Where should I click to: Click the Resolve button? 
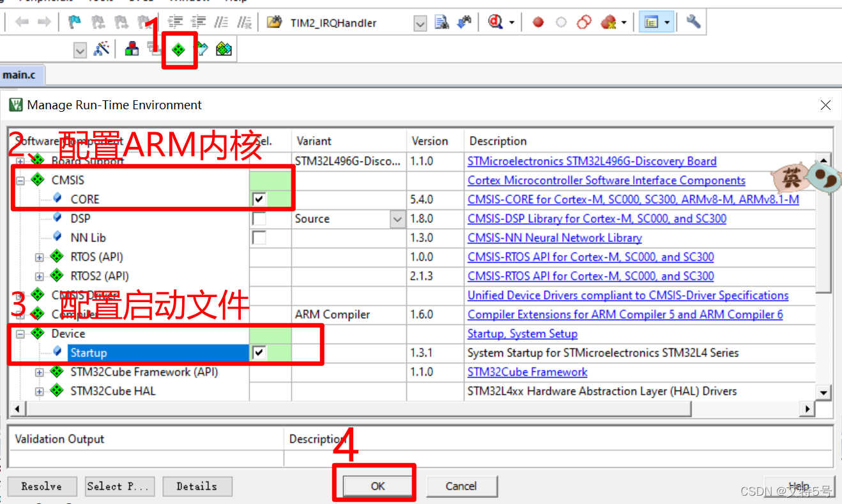tap(42, 486)
